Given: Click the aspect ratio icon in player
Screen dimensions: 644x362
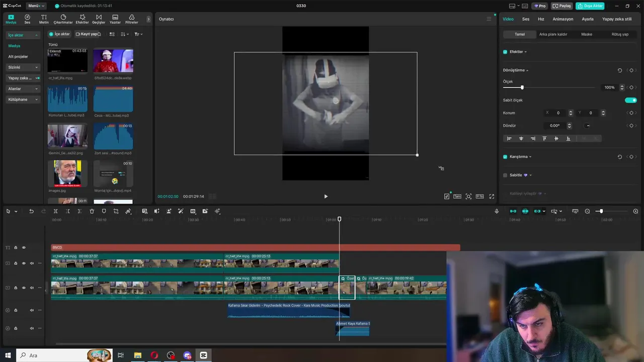Looking at the screenshot, I should (x=479, y=197).
